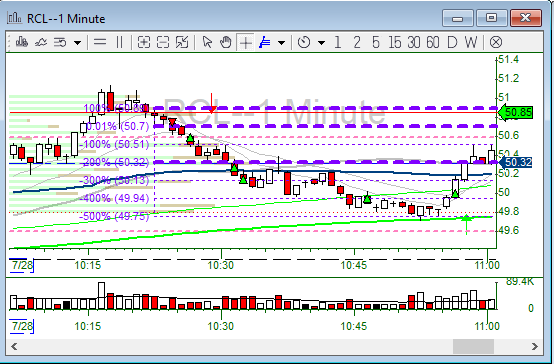Select the vertical line drawing tool
554x364 pixels.
click(x=119, y=42)
